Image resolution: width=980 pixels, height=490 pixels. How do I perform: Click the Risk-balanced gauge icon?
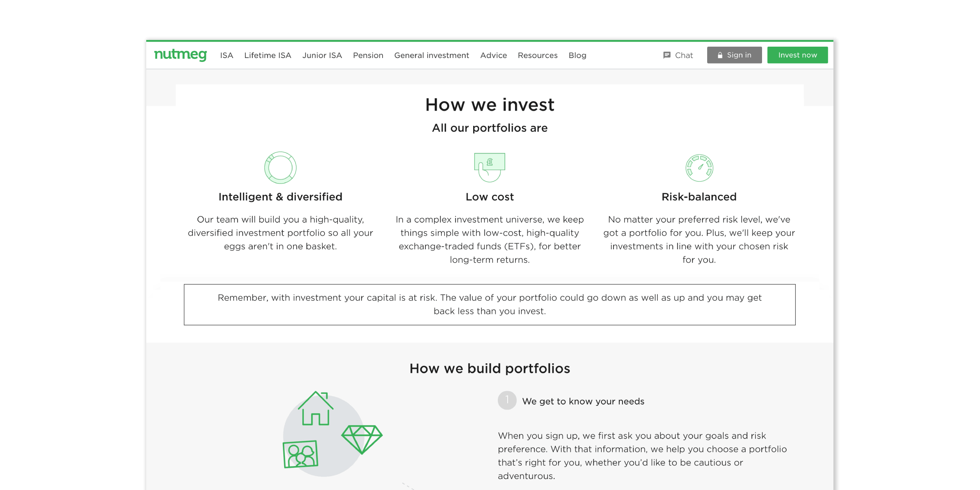coord(699,168)
